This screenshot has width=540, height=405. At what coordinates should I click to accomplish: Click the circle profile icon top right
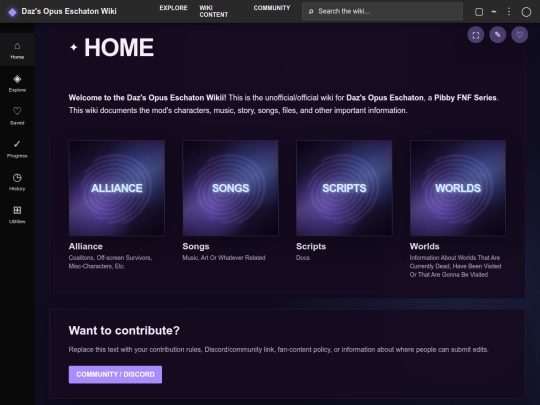point(526,12)
